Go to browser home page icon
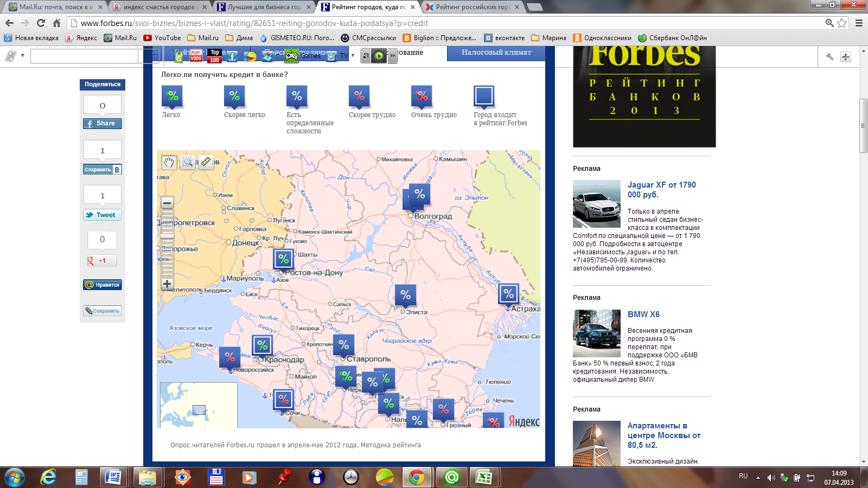Viewport: 868px width, 488px height. (56, 23)
